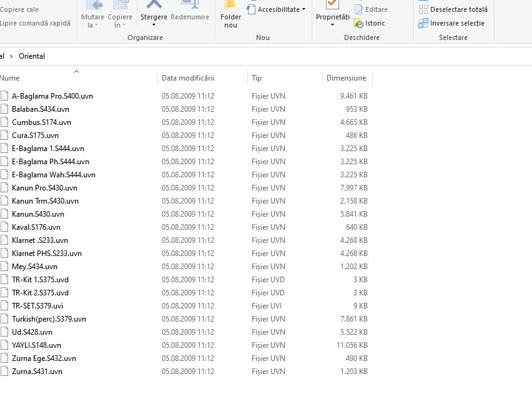Viewport: 532px width, 419px height.
Task: Click file icon of YAYLI.S148.uvn
Action: 4,345
